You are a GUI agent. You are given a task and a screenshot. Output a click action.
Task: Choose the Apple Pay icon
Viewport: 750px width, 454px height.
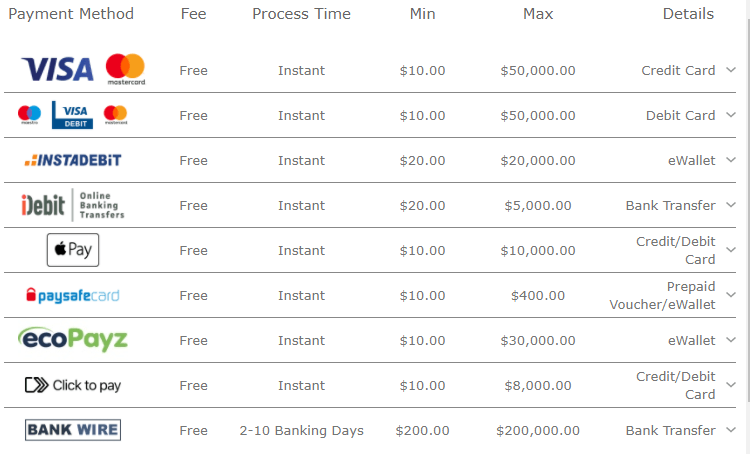(73, 250)
